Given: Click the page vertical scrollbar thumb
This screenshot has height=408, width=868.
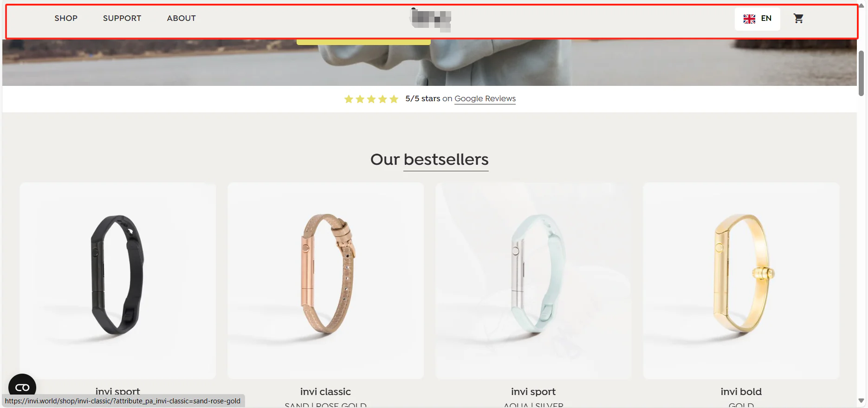Looking at the screenshot, I should click(862, 73).
